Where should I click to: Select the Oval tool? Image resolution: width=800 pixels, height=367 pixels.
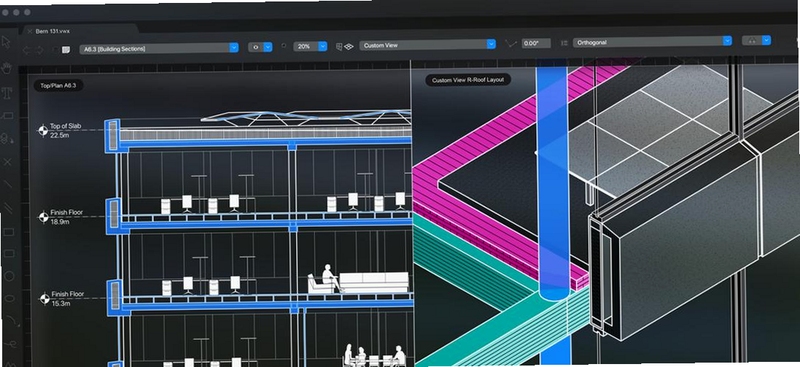[9, 299]
